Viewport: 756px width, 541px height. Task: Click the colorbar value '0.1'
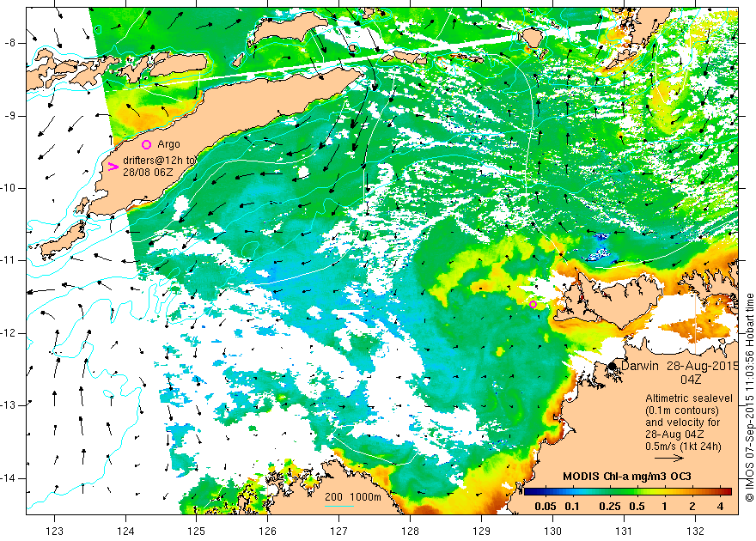[572, 507]
